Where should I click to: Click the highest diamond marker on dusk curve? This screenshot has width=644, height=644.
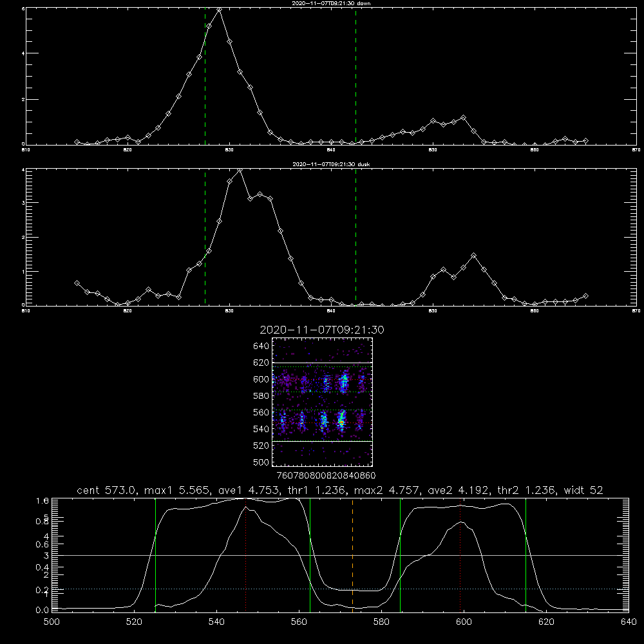point(240,170)
